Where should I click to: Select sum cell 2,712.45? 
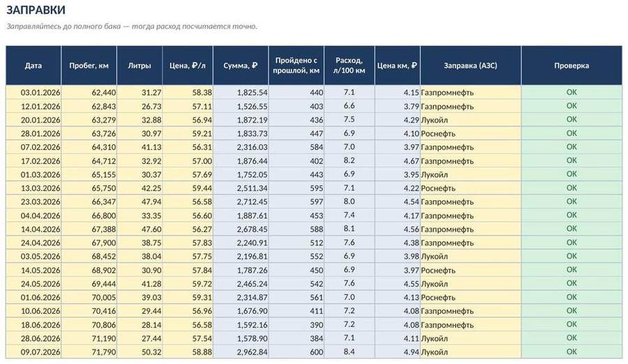point(241,202)
